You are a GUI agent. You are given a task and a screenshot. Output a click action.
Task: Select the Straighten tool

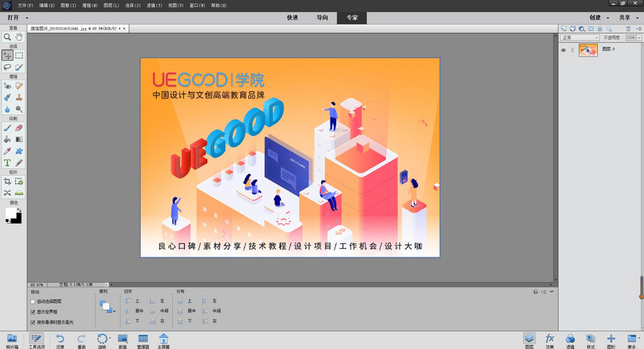19,193
